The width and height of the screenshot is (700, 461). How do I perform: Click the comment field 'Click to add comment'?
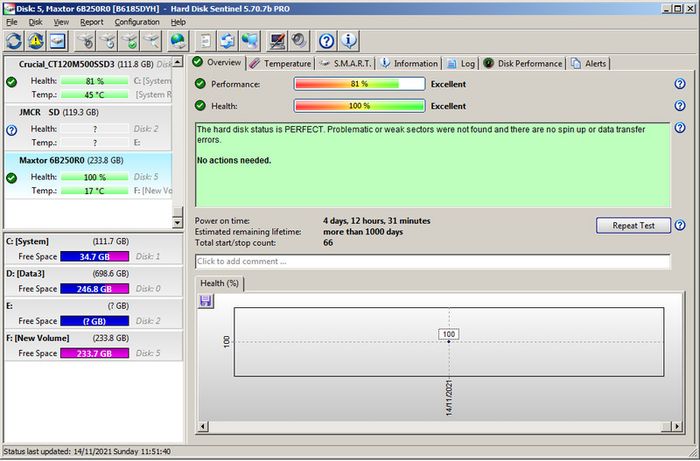click(x=432, y=262)
